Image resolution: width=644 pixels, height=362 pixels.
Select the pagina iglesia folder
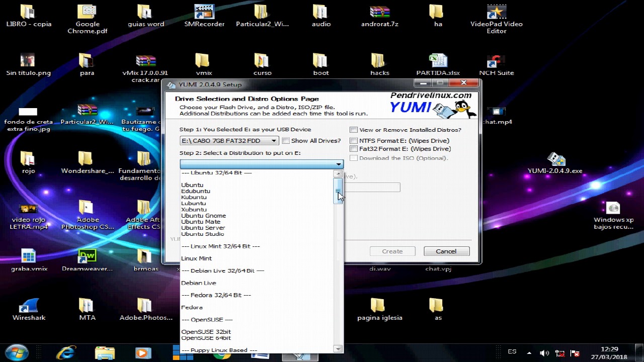coord(379,309)
